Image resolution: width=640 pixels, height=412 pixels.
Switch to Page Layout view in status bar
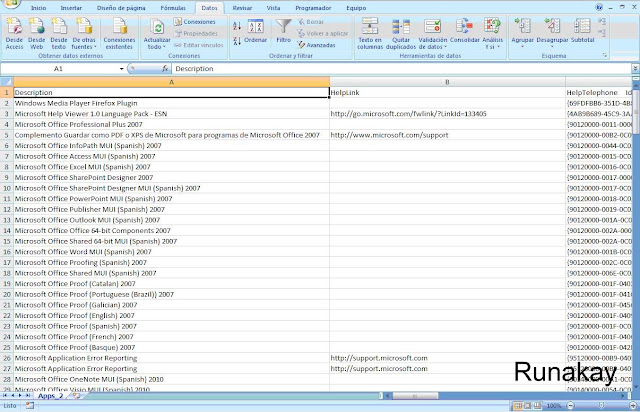tap(528, 405)
